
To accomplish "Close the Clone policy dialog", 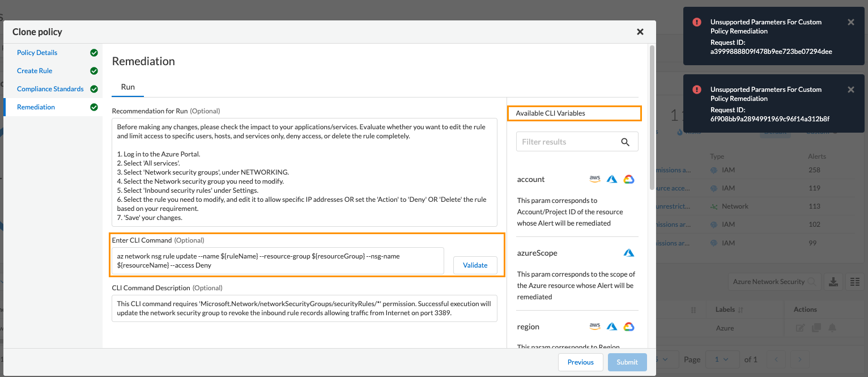I will [640, 32].
